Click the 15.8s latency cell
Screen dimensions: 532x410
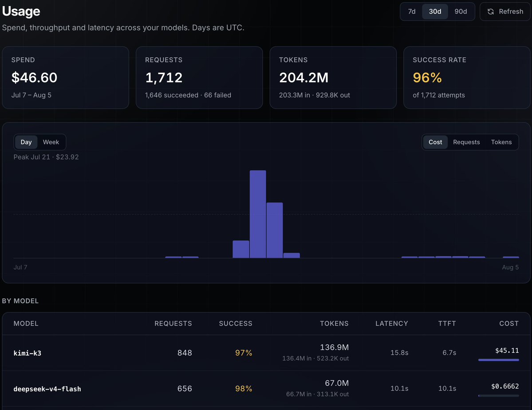(399, 353)
